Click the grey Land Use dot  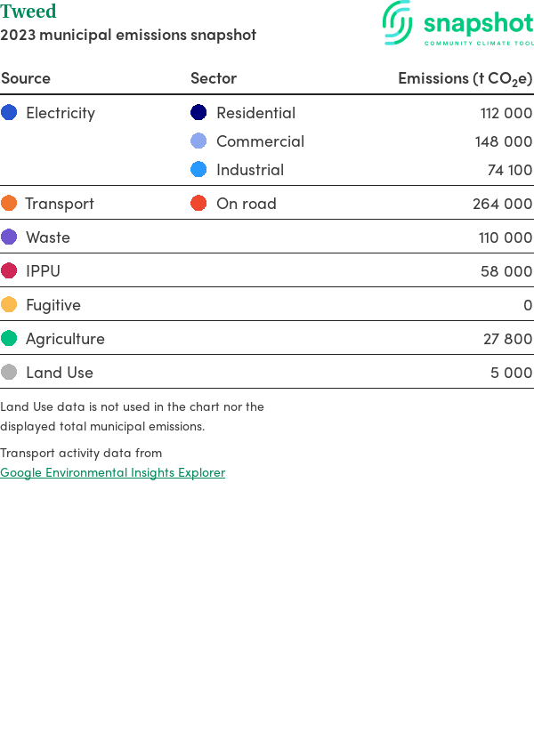click(x=9, y=373)
